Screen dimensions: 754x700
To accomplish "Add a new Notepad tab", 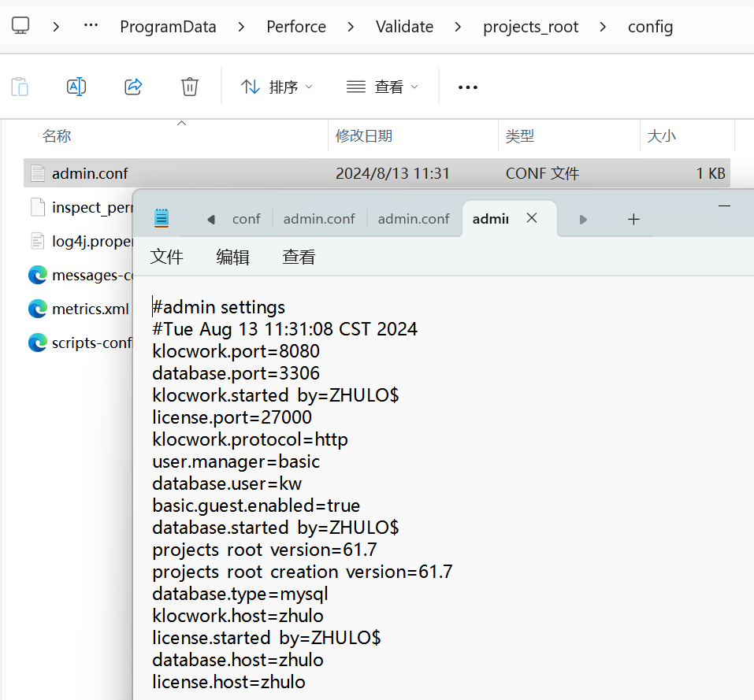I will (633, 219).
